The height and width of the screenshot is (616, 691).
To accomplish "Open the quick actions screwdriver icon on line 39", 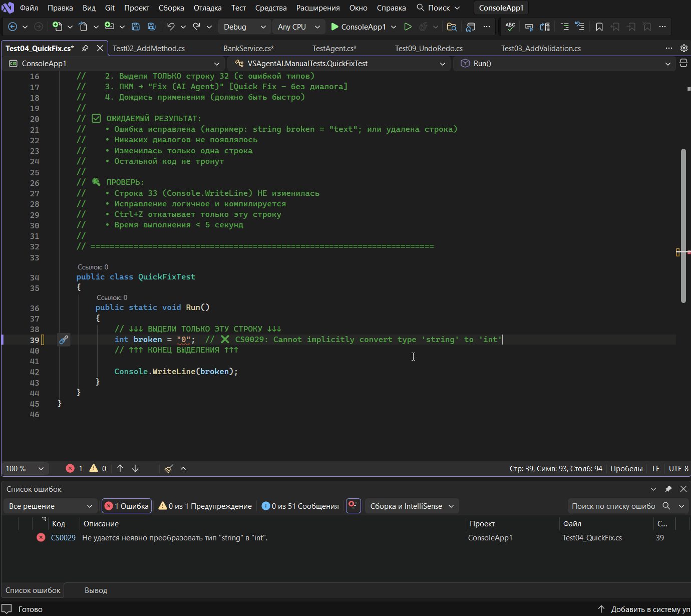I will pyautogui.click(x=64, y=340).
